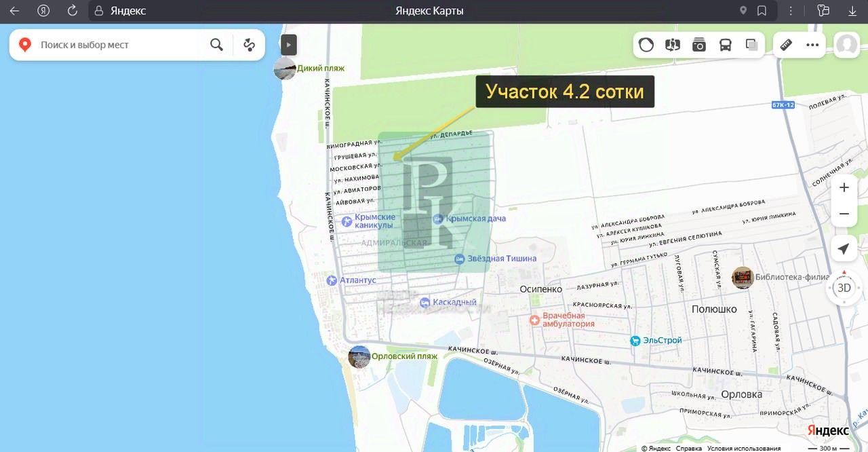Expand the collapsed side panel arrow
Screen dimensions: 868x452
[x=289, y=45]
